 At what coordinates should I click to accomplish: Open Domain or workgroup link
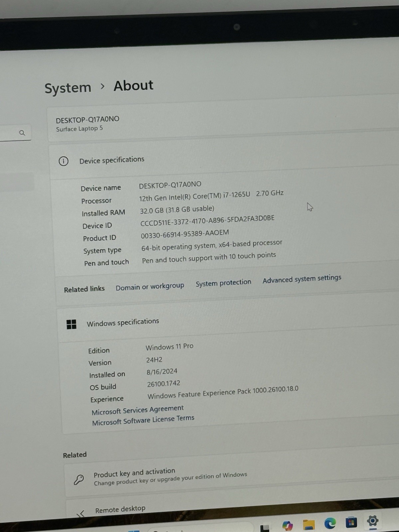coord(150,286)
